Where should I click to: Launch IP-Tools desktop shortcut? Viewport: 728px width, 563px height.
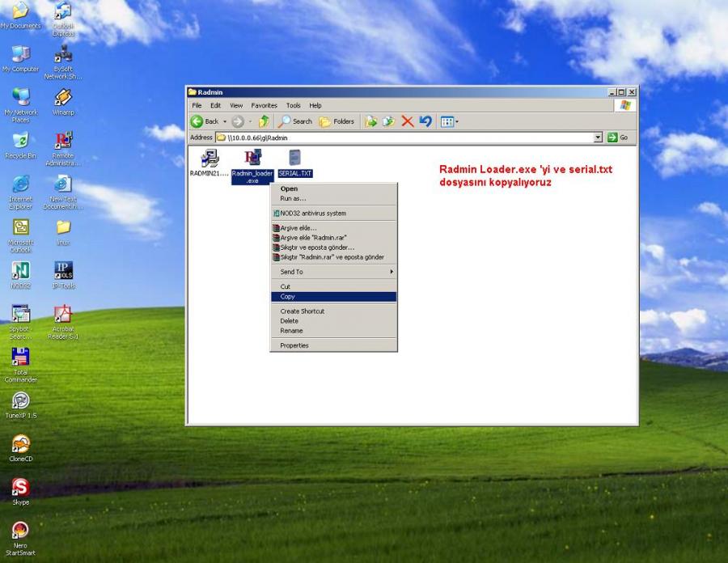tap(63, 276)
